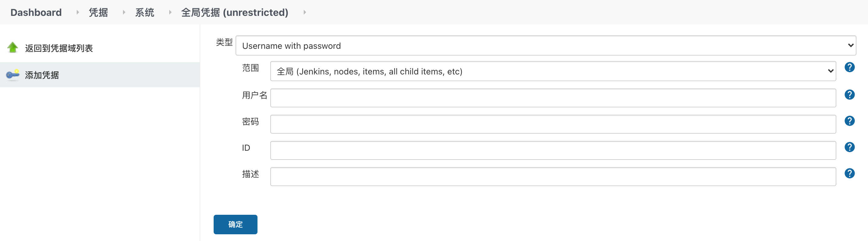Open 系统 breadcrumb link

click(145, 13)
